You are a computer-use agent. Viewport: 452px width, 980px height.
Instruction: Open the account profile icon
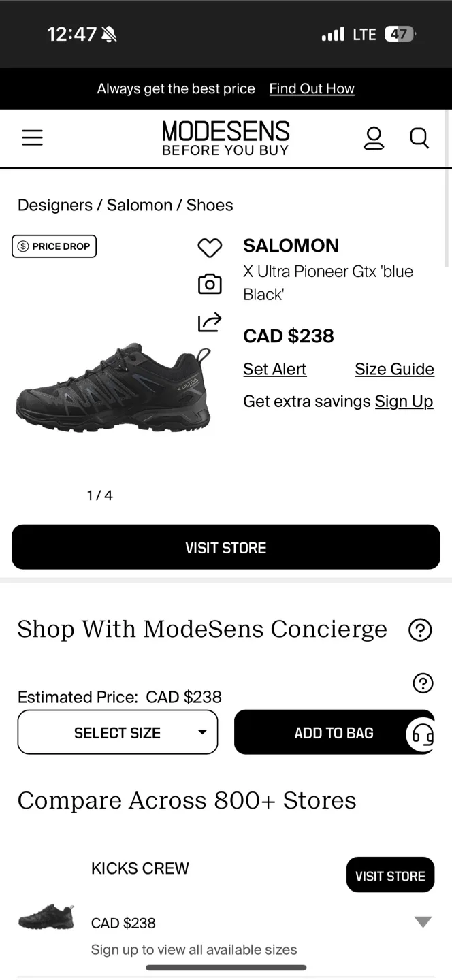pyautogui.click(x=374, y=138)
